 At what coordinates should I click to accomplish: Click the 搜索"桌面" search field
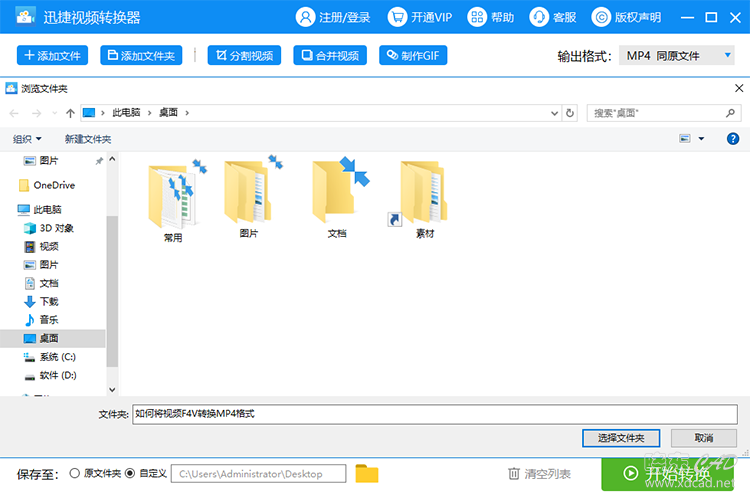click(x=664, y=113)
